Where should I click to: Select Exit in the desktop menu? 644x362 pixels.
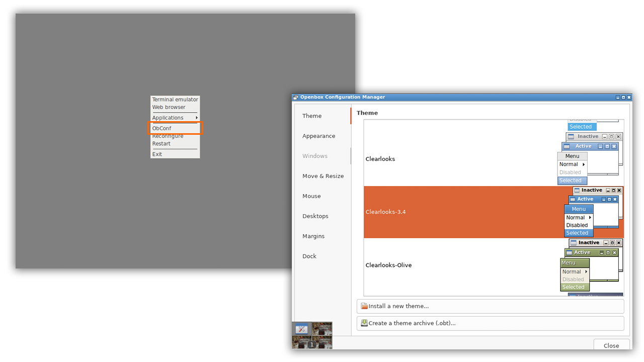point(175,154)
